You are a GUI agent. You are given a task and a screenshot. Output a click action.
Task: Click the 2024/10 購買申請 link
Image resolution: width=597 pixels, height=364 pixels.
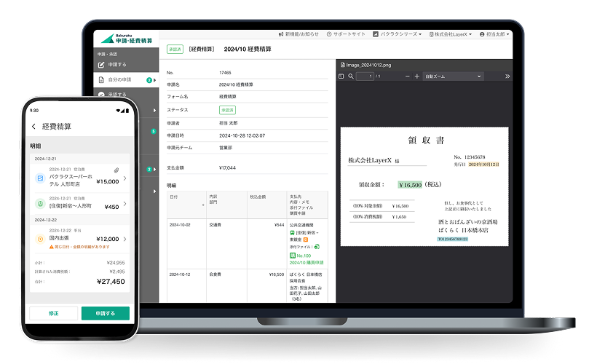tap(310, 262)
